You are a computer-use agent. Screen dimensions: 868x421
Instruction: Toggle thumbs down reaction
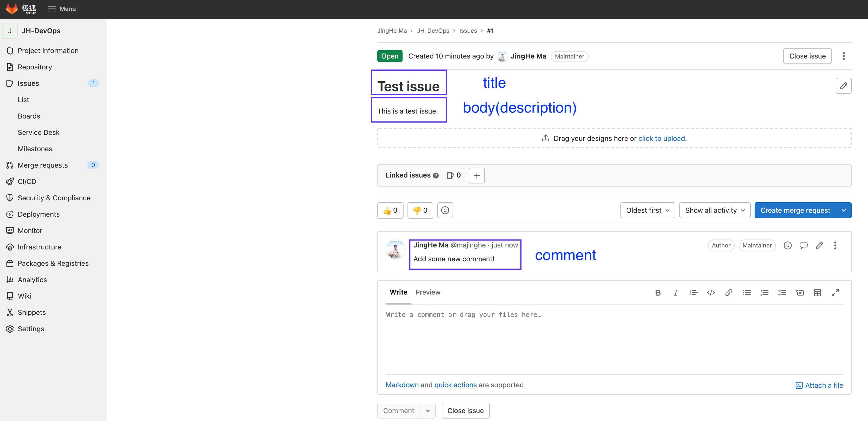point(420,210)
